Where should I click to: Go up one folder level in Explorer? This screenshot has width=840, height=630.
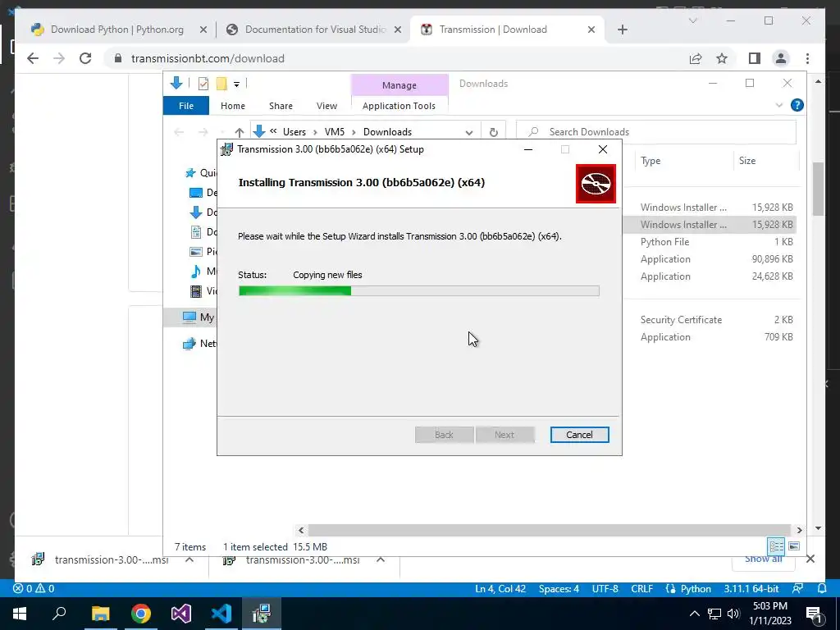click(239, 132)
